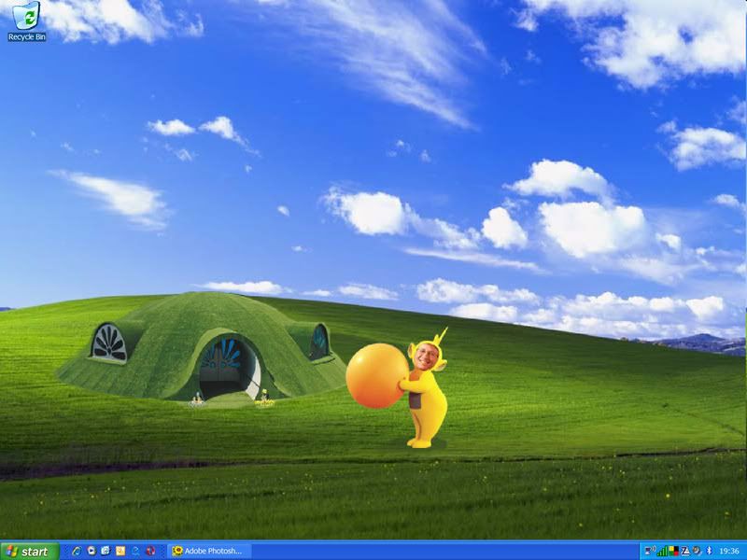
Task: Open the Adobe Photoshop taskbar button
Action: [x=208, y=551]
